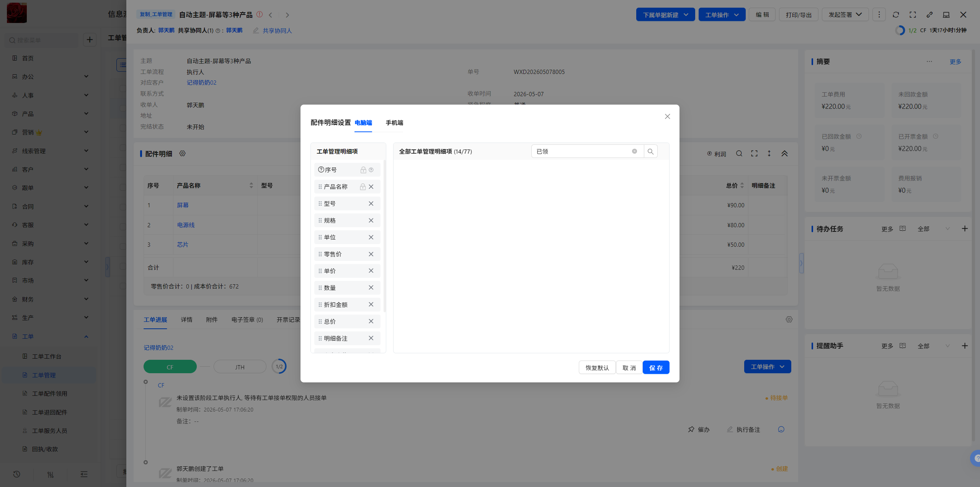Click 恢复默认 button
This screenshot has height=487, width=980.
coord(597,367)
